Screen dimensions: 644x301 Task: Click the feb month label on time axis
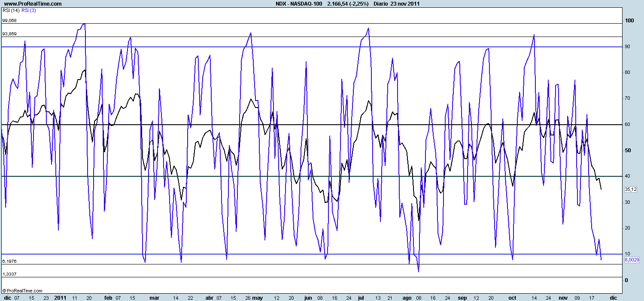(x=108, y=298)
